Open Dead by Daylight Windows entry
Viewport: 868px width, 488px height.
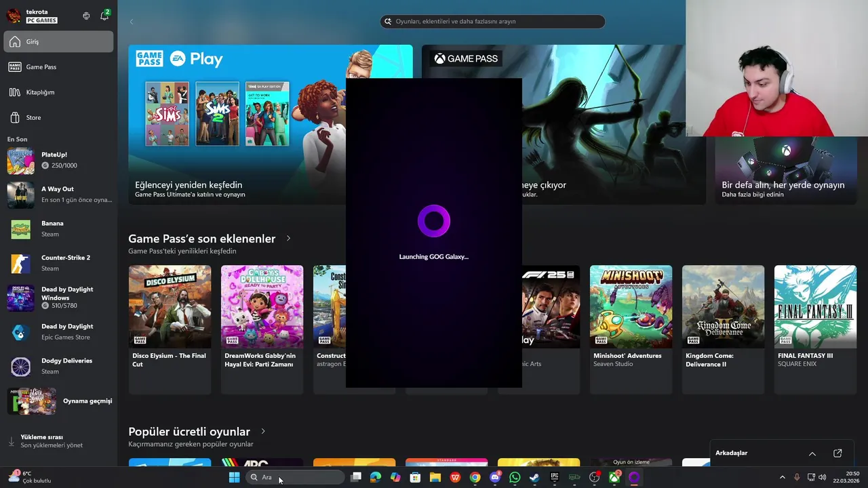point(58,298)
